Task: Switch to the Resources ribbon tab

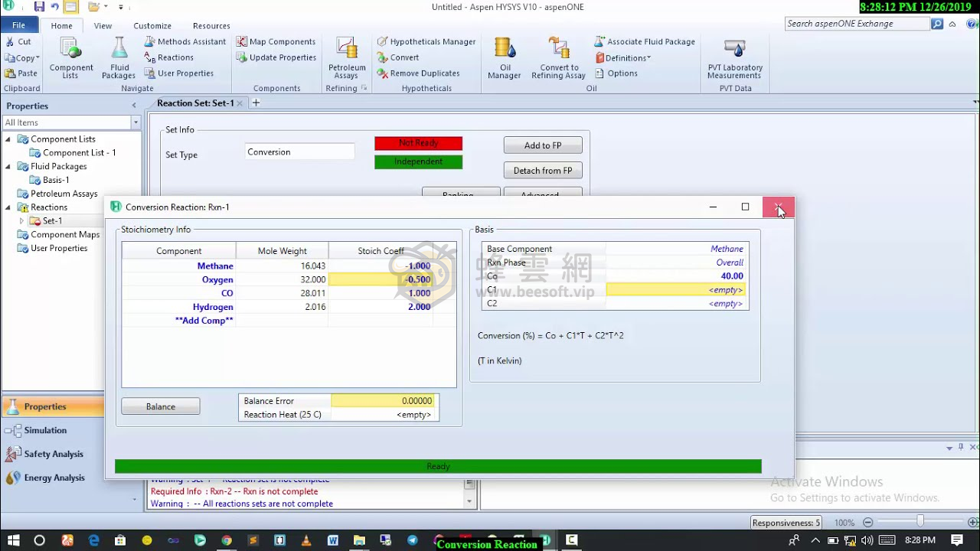Action: point(211,25)
